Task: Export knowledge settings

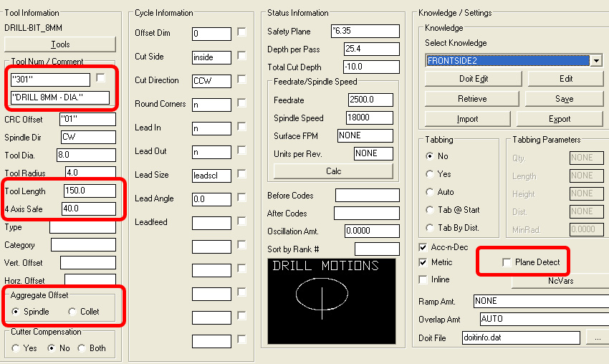Action: [560, 119]
